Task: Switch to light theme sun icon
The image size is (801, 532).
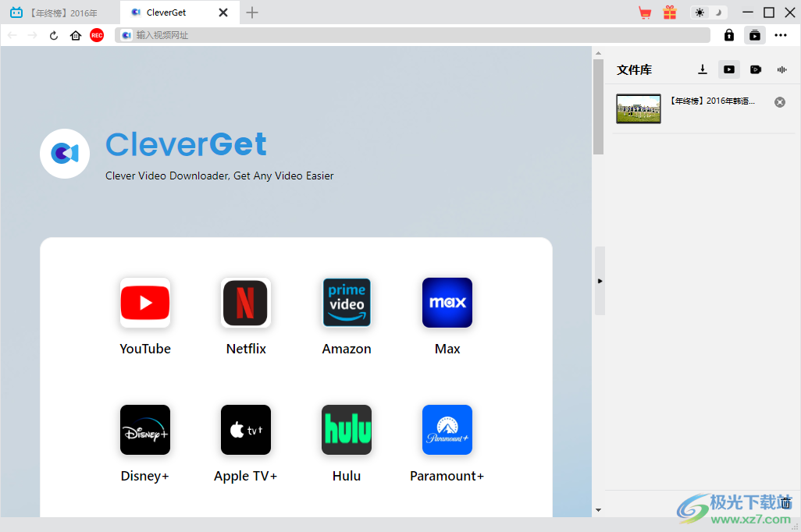Action: click(700, 12)
